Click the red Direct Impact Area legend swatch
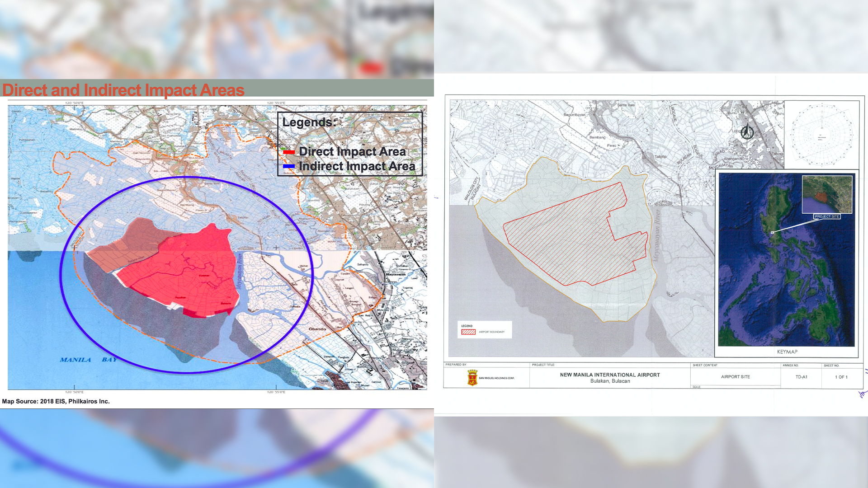This screenshot has width=868, height=488. coord(289,152)
